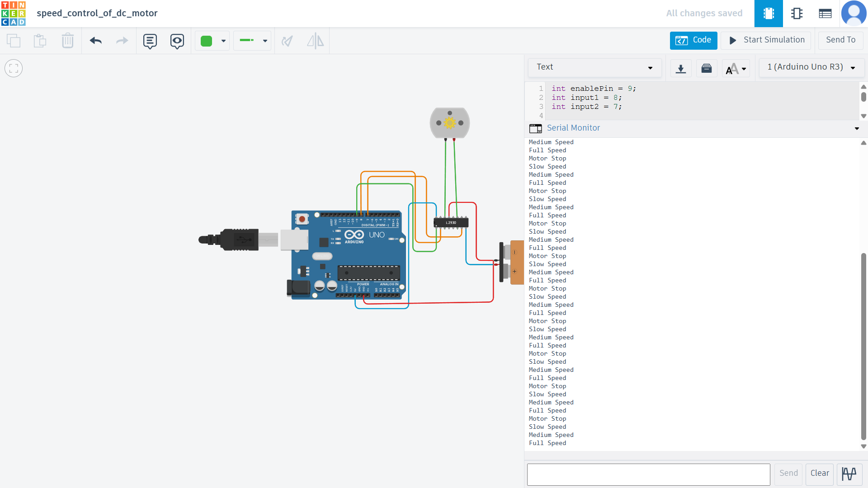Collapse the Serial Monitor expander arrow
868x488 pixels.
857,128
